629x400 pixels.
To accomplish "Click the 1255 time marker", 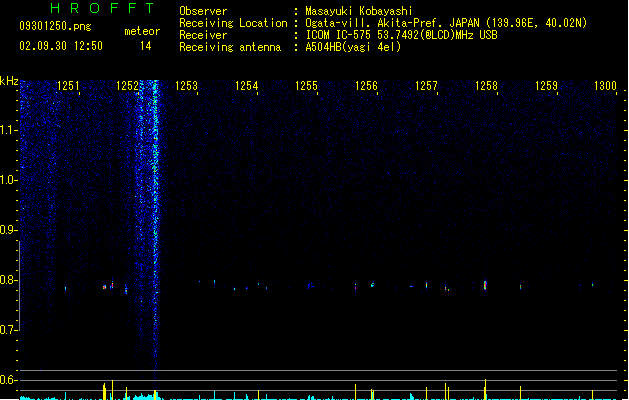I will click(306, 86).
